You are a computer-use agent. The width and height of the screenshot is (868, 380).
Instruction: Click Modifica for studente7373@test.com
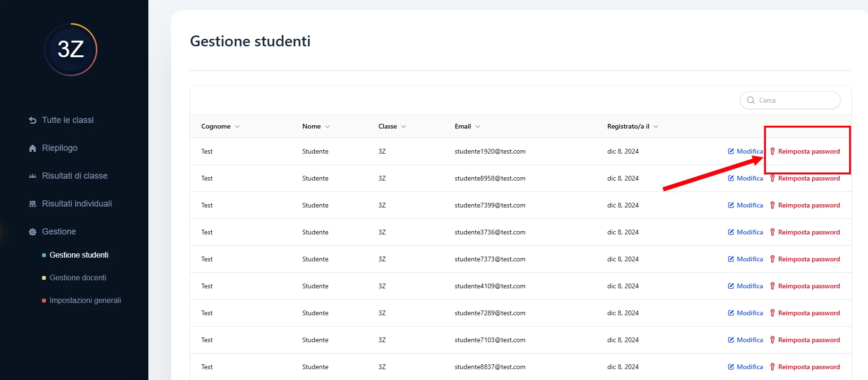click(749, 259)
